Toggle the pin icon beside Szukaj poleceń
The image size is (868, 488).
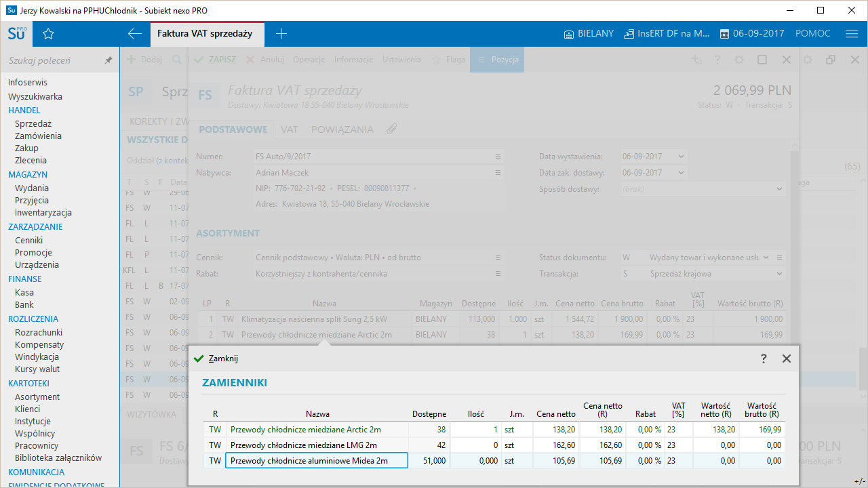tap(108, 60)
